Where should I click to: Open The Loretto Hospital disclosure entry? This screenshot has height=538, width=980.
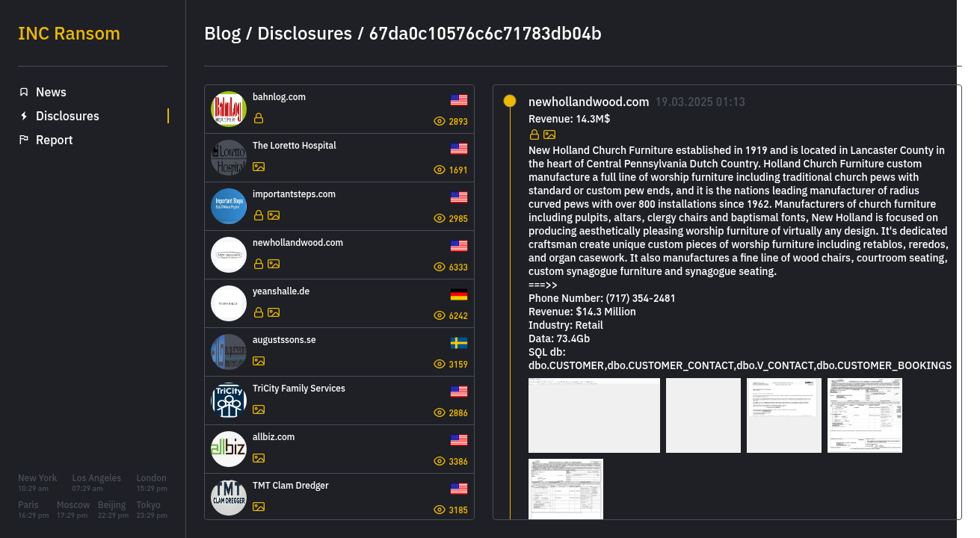[x=339, y=158]
